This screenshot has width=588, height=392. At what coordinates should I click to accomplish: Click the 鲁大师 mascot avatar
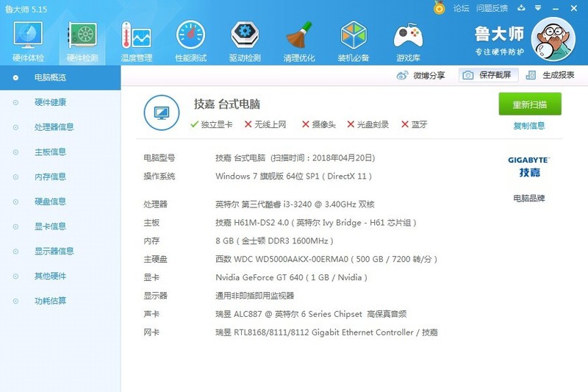(x=553, y=40)
